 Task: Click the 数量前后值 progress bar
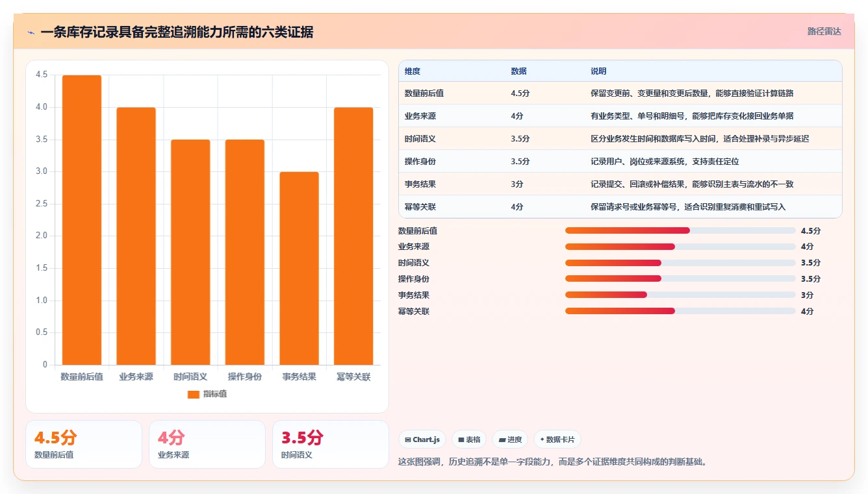point(680,230)
